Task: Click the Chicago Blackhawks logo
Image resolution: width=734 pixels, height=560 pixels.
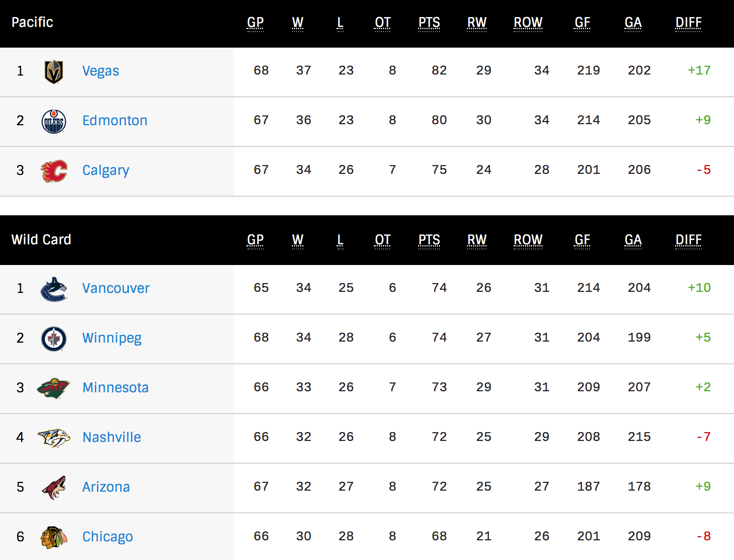Action: [54, 537]
